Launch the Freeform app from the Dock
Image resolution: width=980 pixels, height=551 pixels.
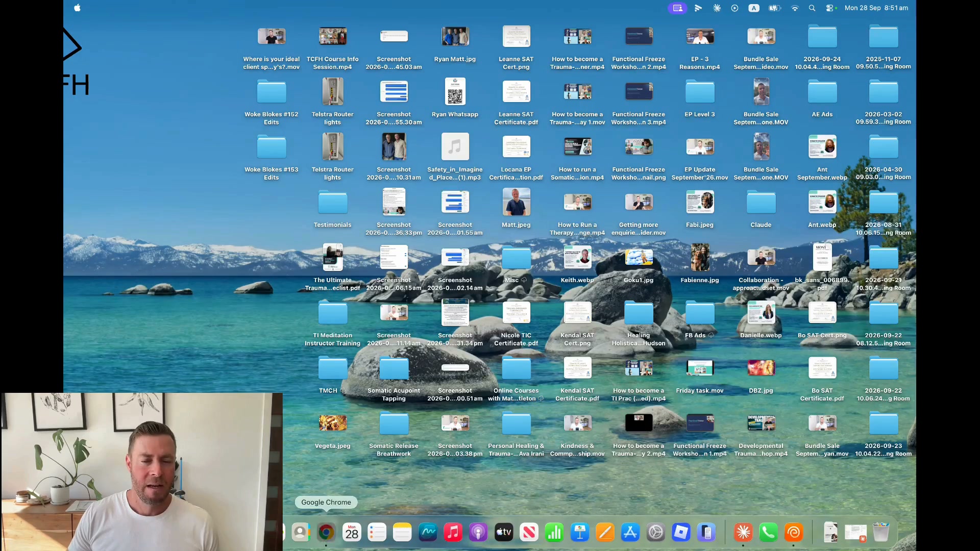point(428,533)
